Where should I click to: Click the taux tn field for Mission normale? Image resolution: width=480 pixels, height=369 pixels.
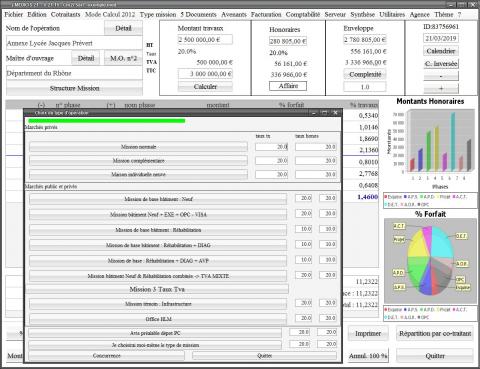point(271,147)
